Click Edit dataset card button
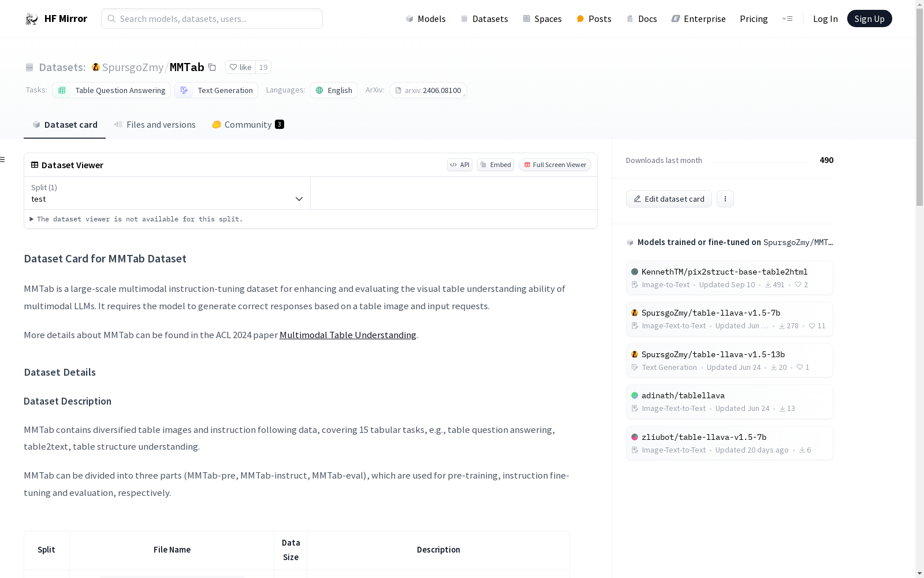The height and width of the screenshot is (578, 924). [x=669, y=199]
